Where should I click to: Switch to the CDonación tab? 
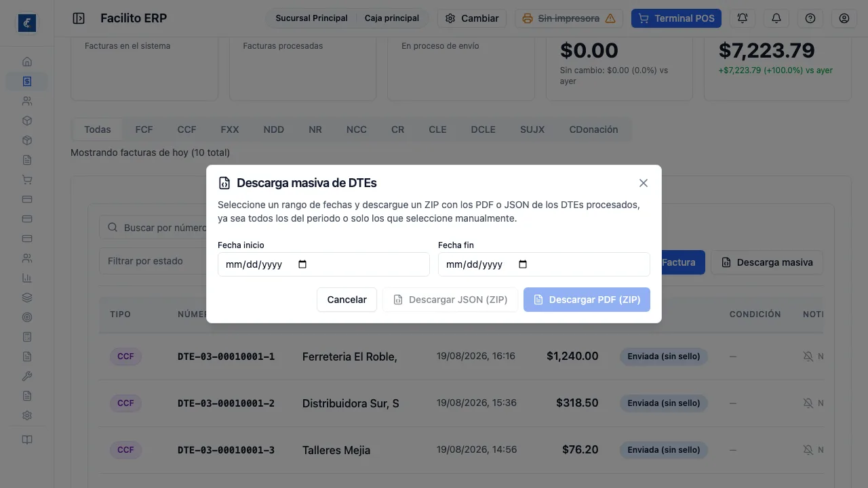[x=593, y=129]
